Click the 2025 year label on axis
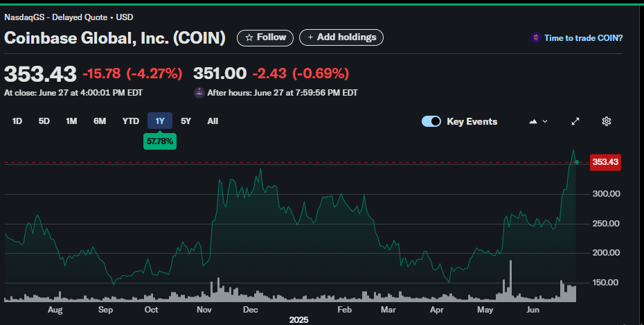Image resolution: width=644 pixels, height=325 pixels. coord(298,319)
